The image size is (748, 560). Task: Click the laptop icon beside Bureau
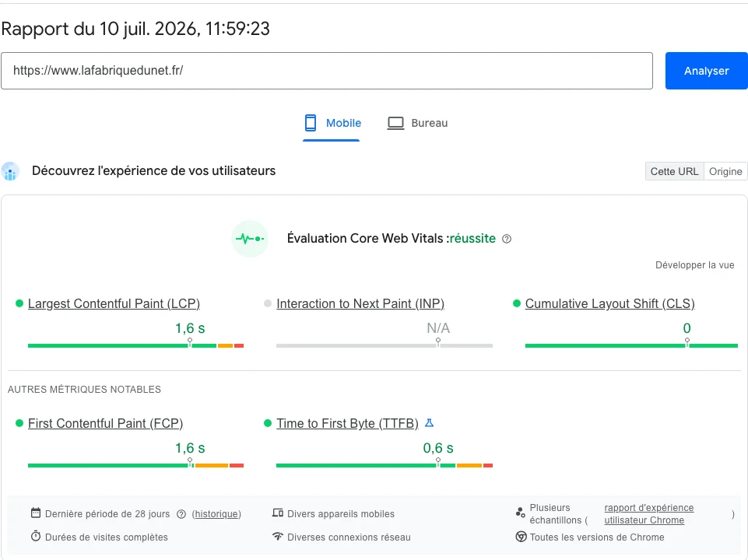pyautogui.click(x=395, y=123)
